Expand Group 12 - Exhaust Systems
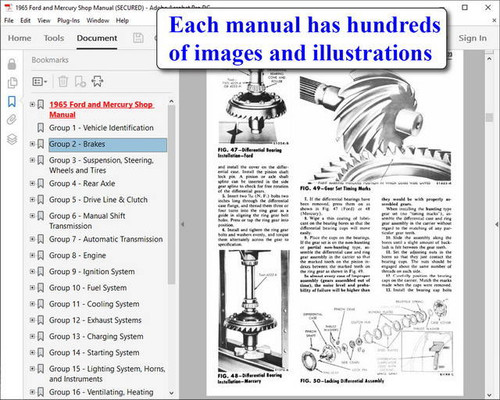The image size is (500, 400). pyautogui.click(x=32, y=320)
